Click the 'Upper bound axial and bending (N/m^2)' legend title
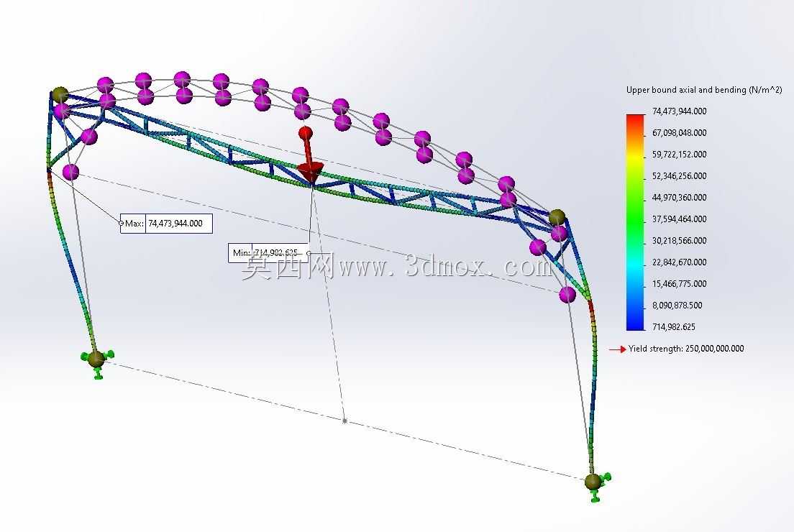Screen dimensions: 794x532 pyautogui.click(x=704, y=90)
